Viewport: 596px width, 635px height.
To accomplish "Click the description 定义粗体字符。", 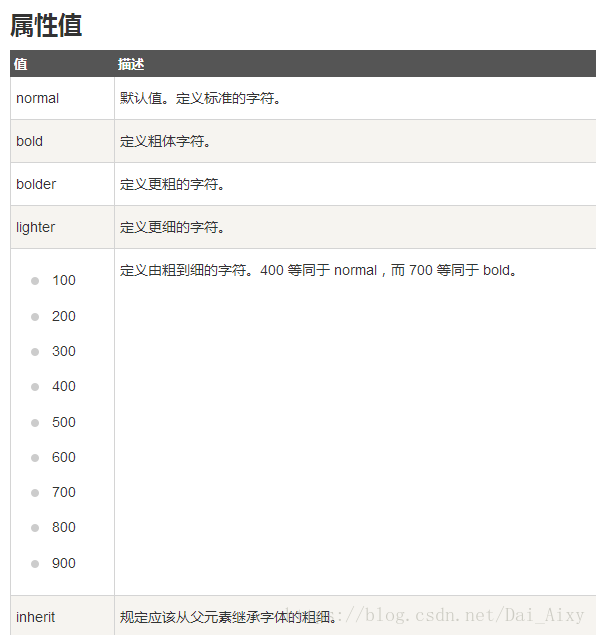I will pos(165,141).
